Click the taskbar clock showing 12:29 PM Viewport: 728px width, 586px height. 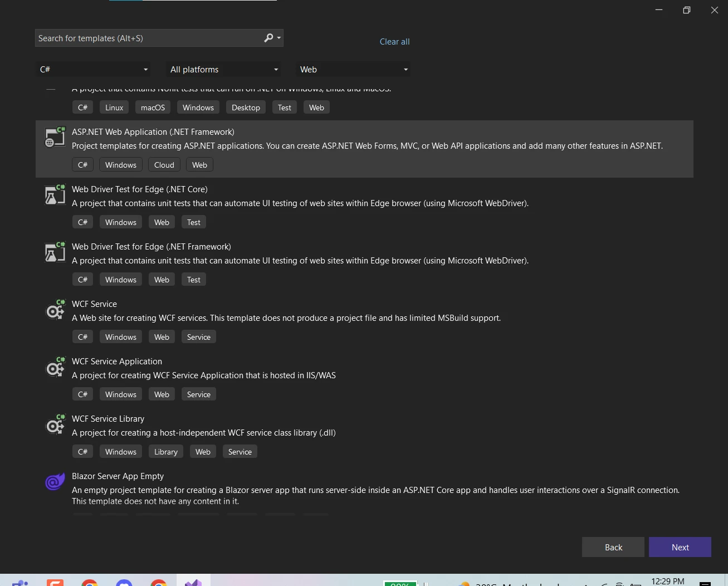click(667, 581)
